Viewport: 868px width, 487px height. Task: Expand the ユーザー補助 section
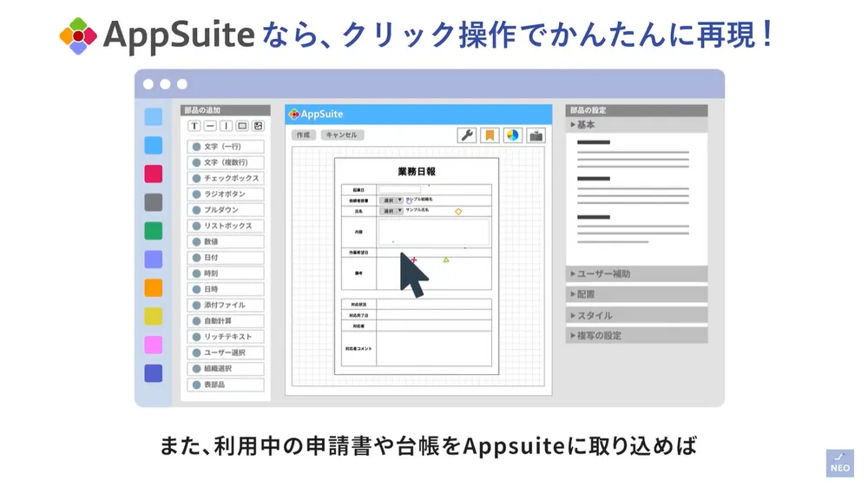point(636,274)
